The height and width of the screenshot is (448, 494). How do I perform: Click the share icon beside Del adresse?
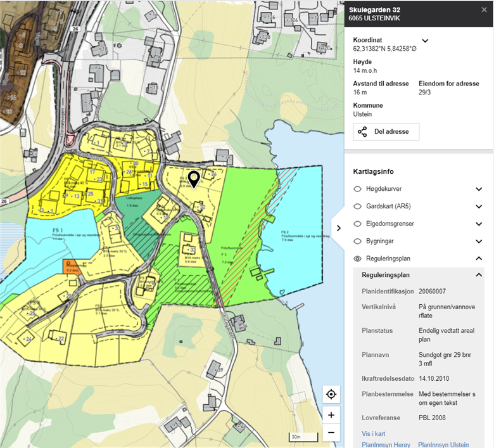click(362, 132)
